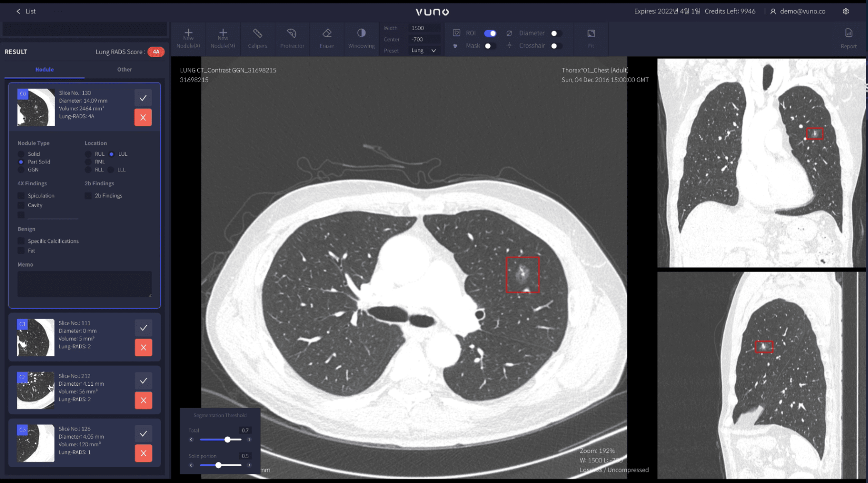Click New Nodule(A) to add a nodule

point(188,38)
